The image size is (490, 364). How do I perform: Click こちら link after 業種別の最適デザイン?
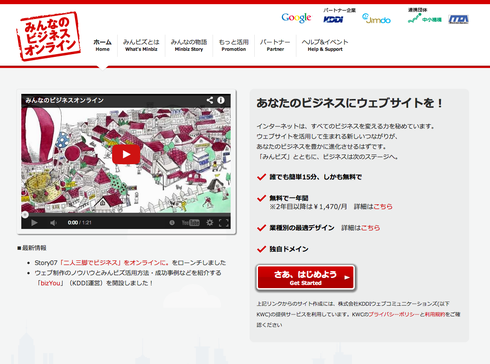370,228
